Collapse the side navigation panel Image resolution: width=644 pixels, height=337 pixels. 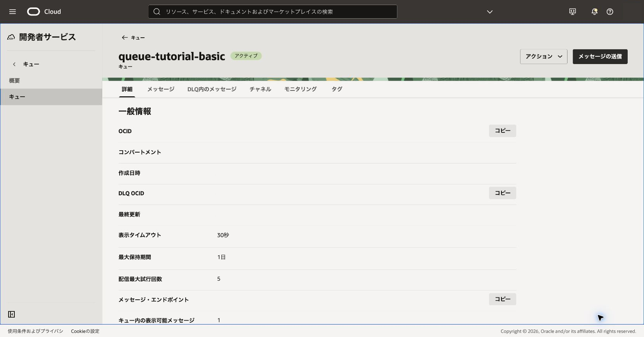pyautogui.click(x=12, y=314)
